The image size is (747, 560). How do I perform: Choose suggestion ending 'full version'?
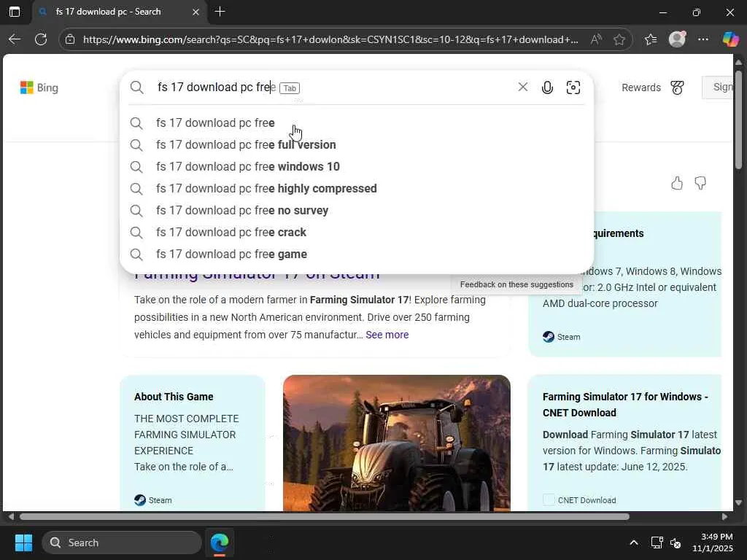pos(356,145)
